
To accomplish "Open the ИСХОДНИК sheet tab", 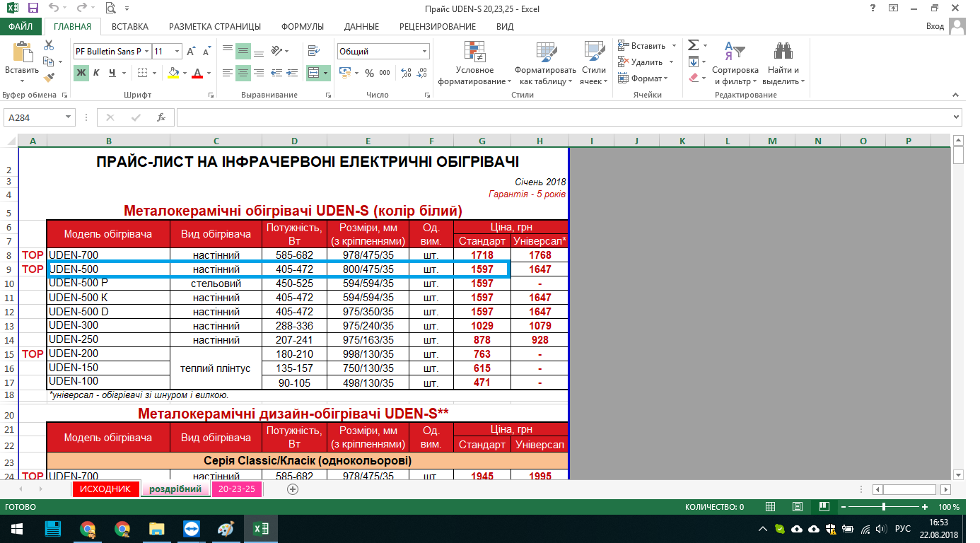I will (x=105, y=489).
